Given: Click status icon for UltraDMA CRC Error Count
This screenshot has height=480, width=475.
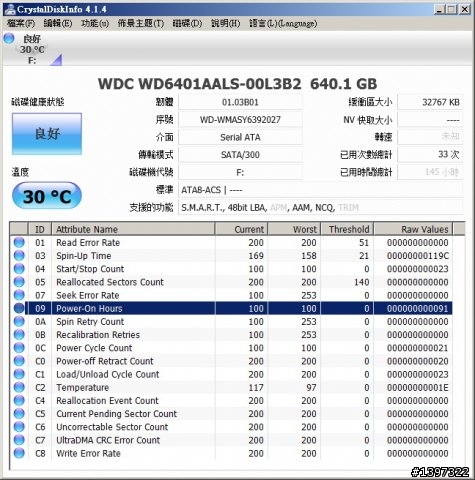Looking at the screenshot, I should pos(19,440).
